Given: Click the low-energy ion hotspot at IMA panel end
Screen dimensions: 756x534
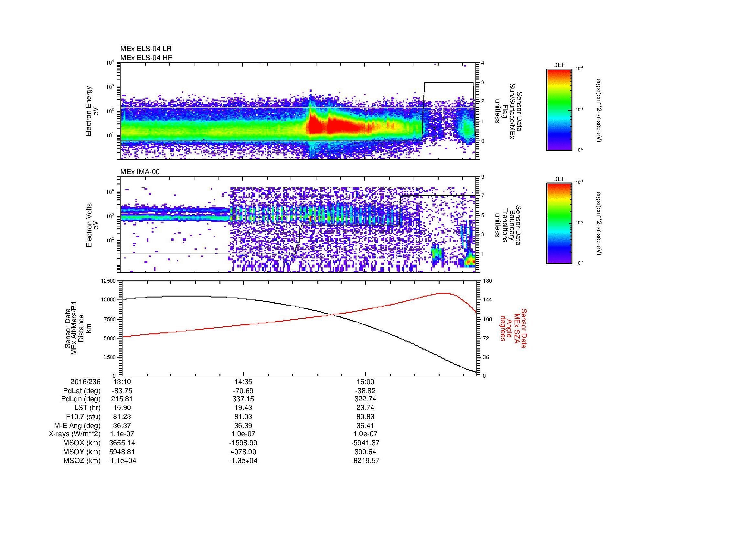Looking at the screenshot, I should click(470, 261).
